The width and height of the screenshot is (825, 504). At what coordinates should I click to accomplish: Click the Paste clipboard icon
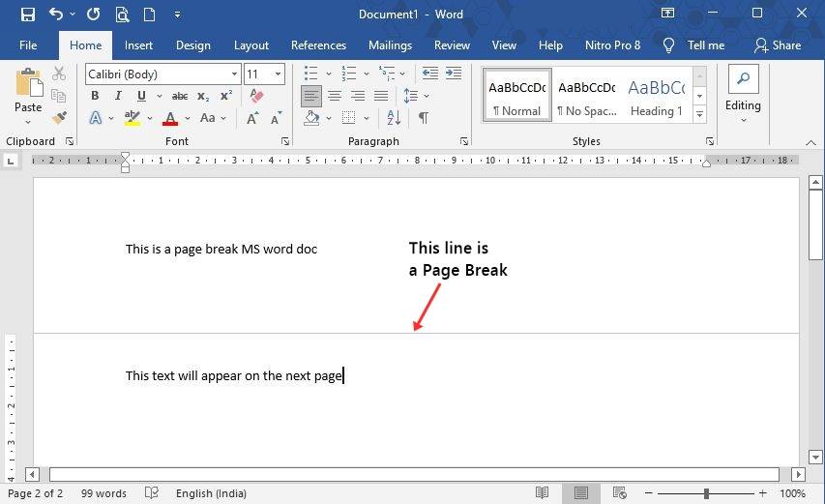coord(28,84)
